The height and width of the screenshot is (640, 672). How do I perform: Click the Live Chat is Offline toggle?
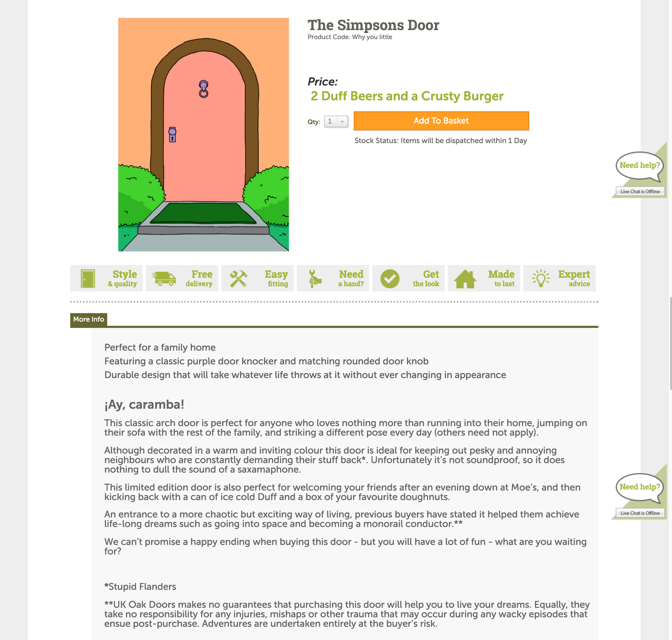(x=640, y=192)
